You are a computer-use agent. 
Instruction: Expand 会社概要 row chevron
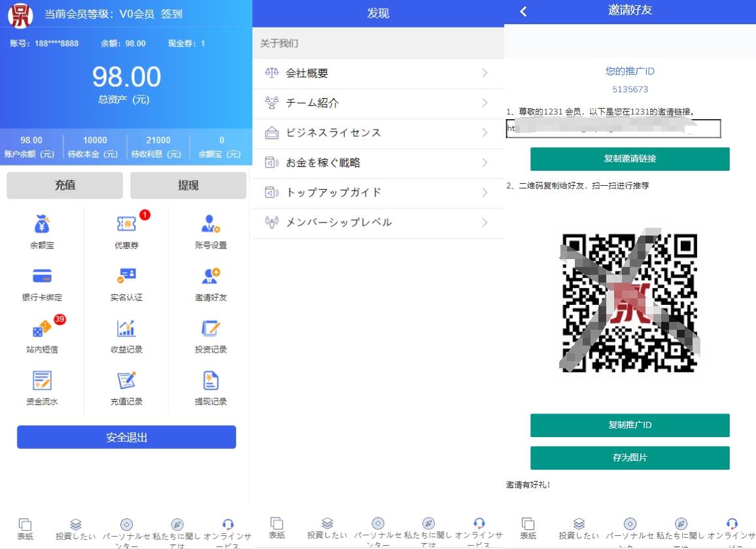coord(485,73)
